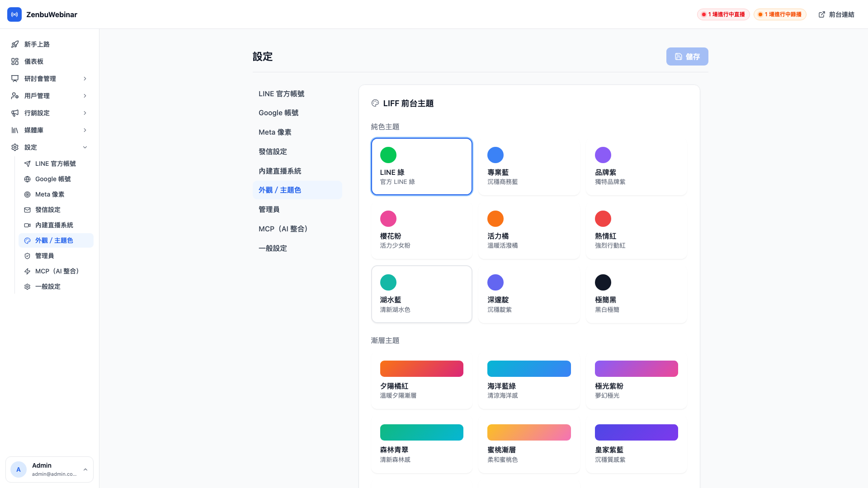Open 儀表板 in the sidebar
This screenshot has width=868, height=488.
coord(50,61)
